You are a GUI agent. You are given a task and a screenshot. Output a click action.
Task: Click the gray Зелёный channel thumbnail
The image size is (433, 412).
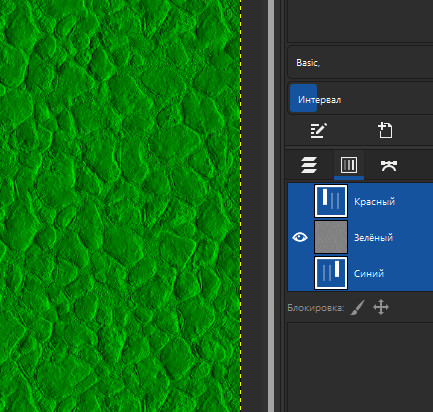tap(331, 237)
